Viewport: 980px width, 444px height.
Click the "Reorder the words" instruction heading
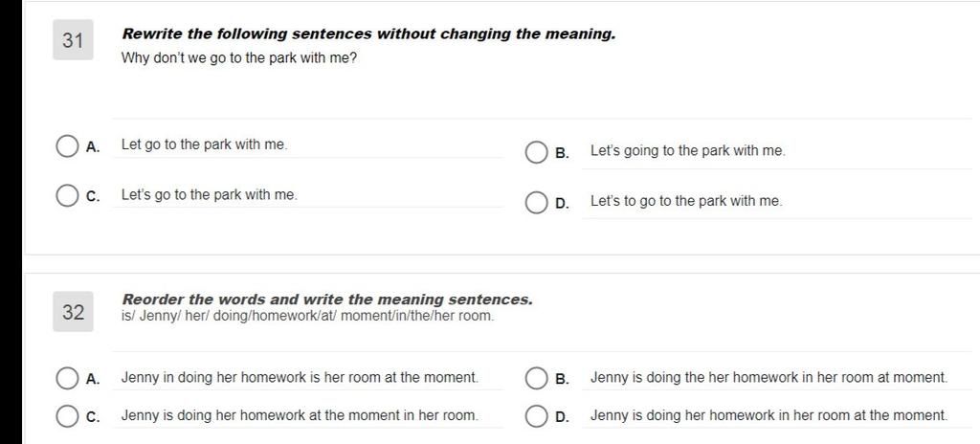point(327,300)
